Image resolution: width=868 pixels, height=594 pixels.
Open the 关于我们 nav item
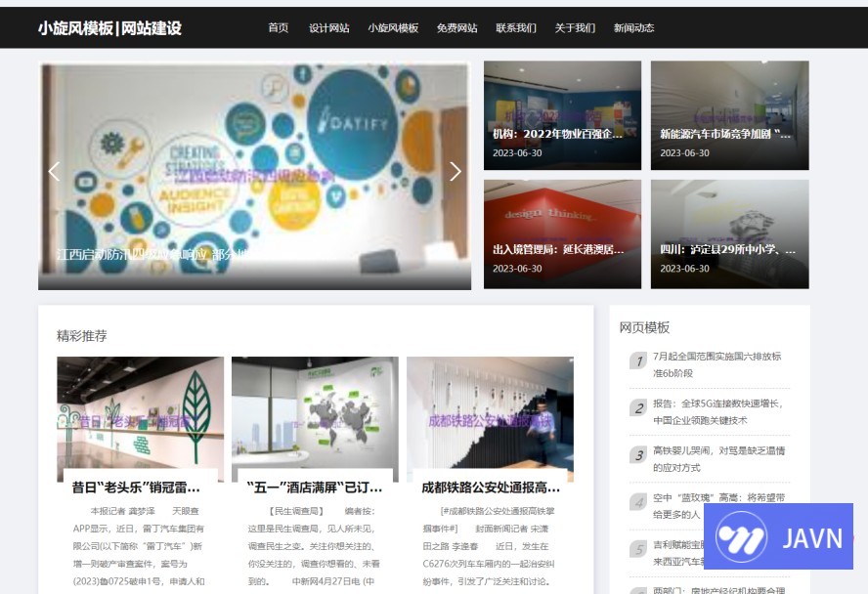coord(575,27)
